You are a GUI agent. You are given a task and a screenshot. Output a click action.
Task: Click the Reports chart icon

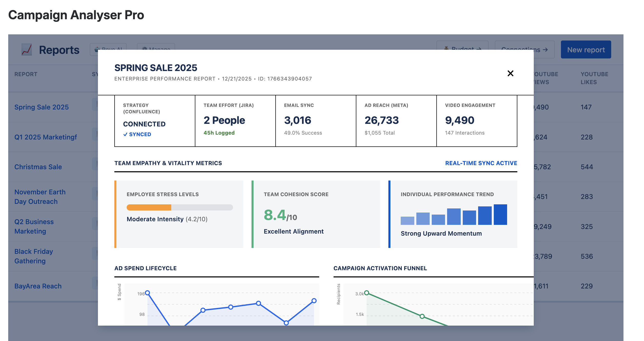[27, 49]
